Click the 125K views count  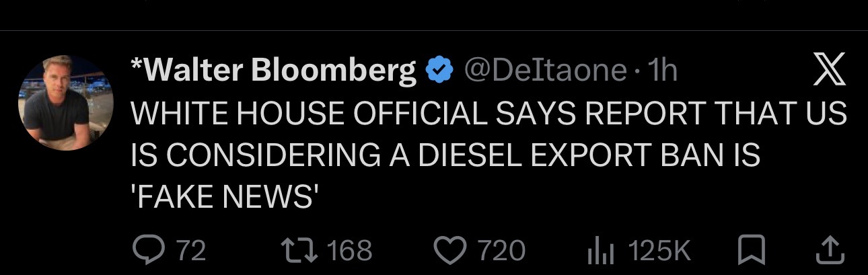pos(659,251)
